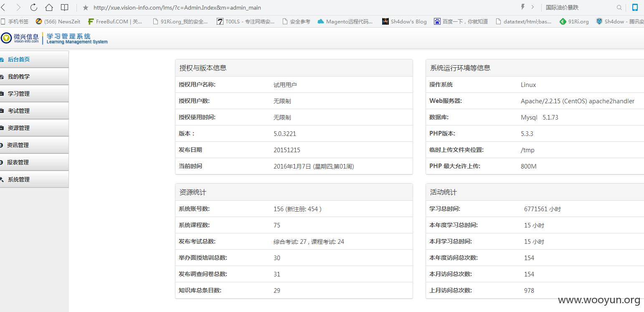The width and height of the screenshot is (644, 312).
Task: Reload the page with refresh icon
Action: (34, 7)
